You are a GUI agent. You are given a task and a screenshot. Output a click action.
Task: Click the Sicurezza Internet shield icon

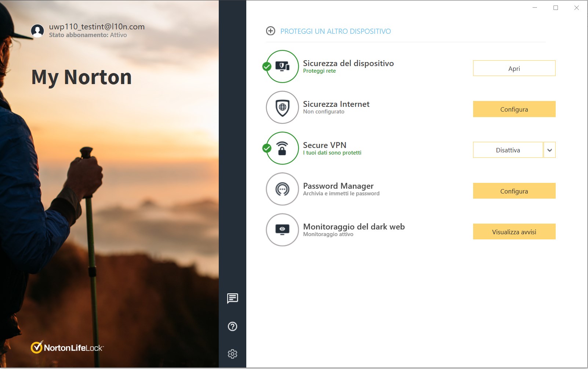(x=282, y=107)
